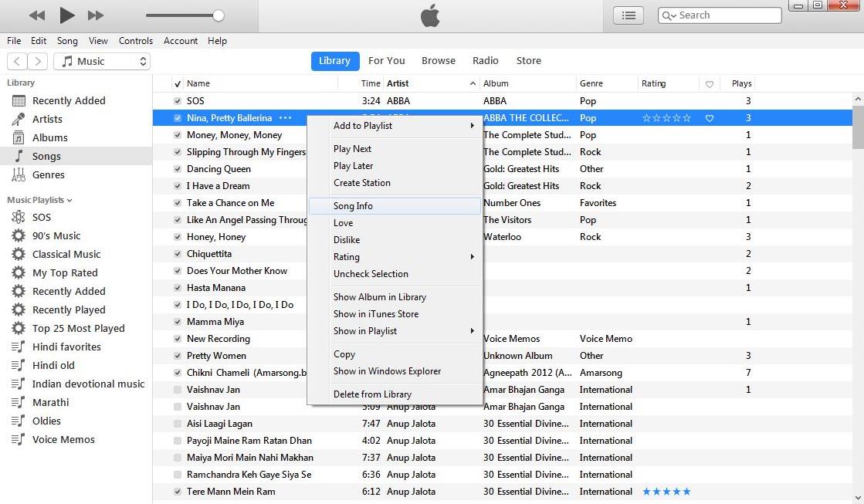
Task: Open the Up Next list icon
Action: (x=629, y=15)
